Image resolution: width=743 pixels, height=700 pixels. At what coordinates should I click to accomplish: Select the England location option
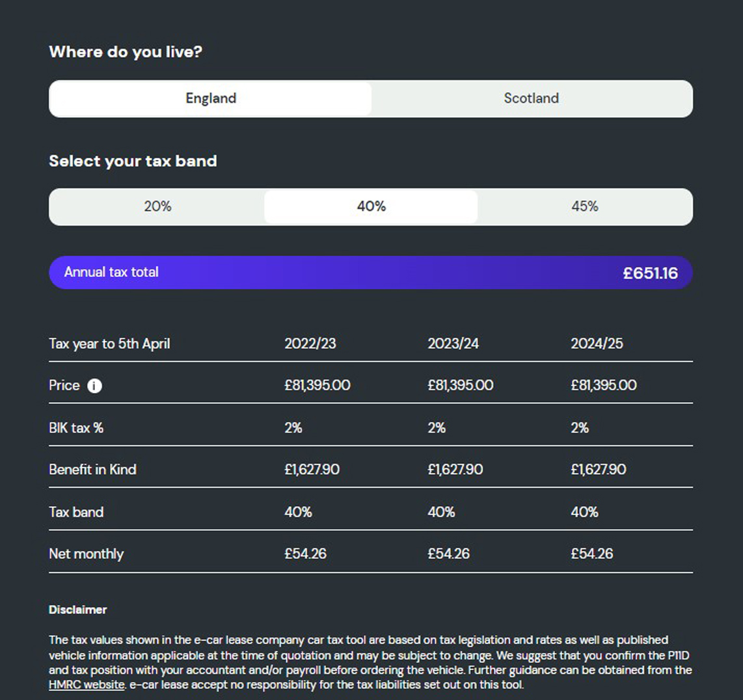click(209, 98)
